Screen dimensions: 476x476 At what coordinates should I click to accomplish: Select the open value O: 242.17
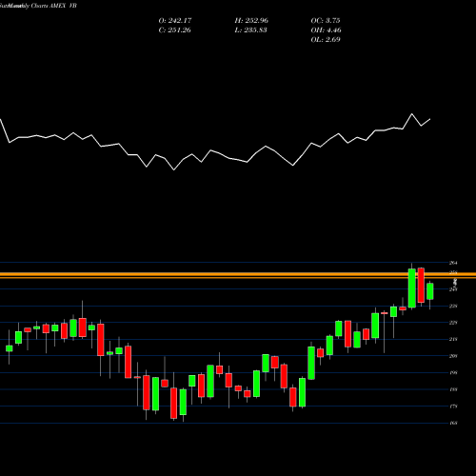tap(175, 21)
